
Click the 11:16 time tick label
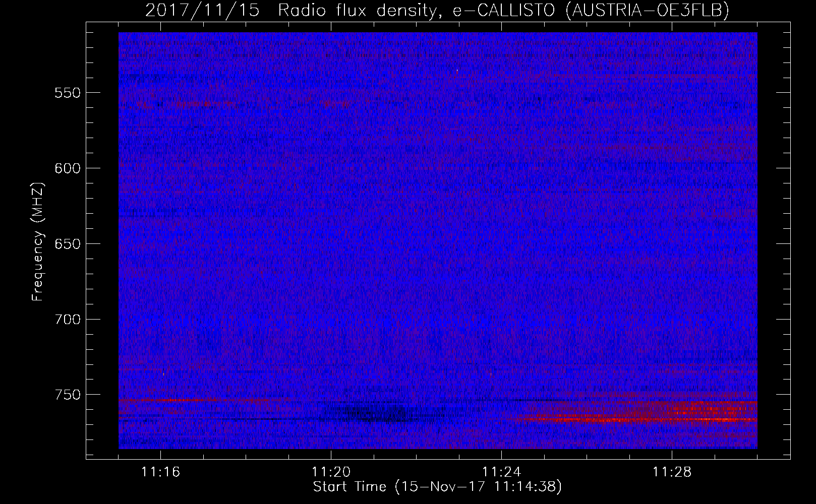pyautogui.click(x=161, y=472)
